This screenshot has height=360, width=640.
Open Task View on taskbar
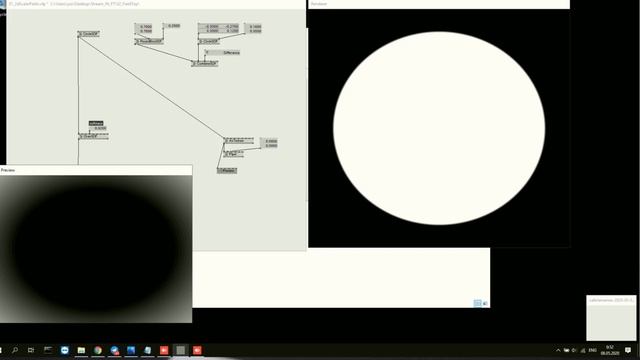pos(31,350)
